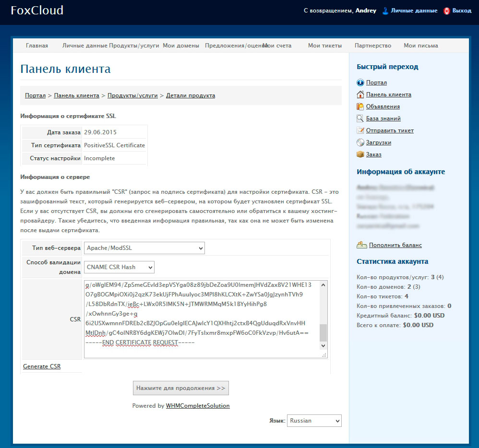This screenshot has height=448, width=479.
Task: Click the FoxCloud logo
Action: coord(37,11)
